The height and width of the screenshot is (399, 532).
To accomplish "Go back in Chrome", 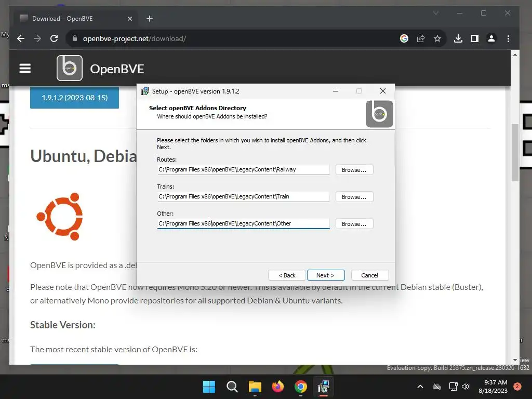I will (21, 38).
